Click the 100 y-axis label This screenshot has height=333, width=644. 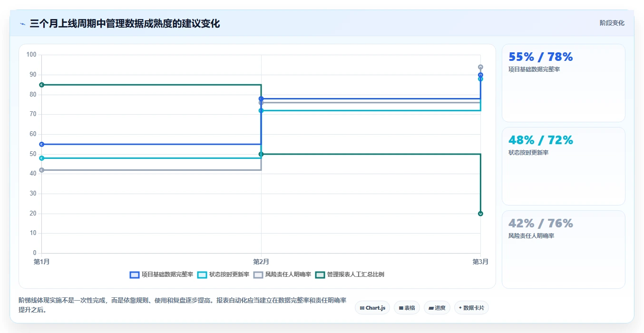[x=31, y=55]
